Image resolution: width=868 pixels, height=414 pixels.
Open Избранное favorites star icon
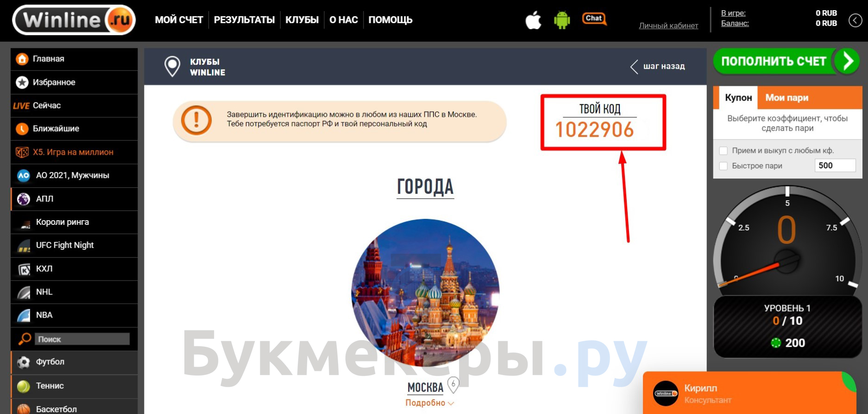click(22, 82)
